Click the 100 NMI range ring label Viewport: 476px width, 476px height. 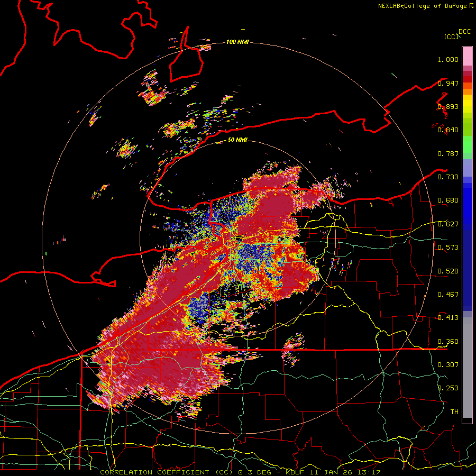tap(237, 42)
